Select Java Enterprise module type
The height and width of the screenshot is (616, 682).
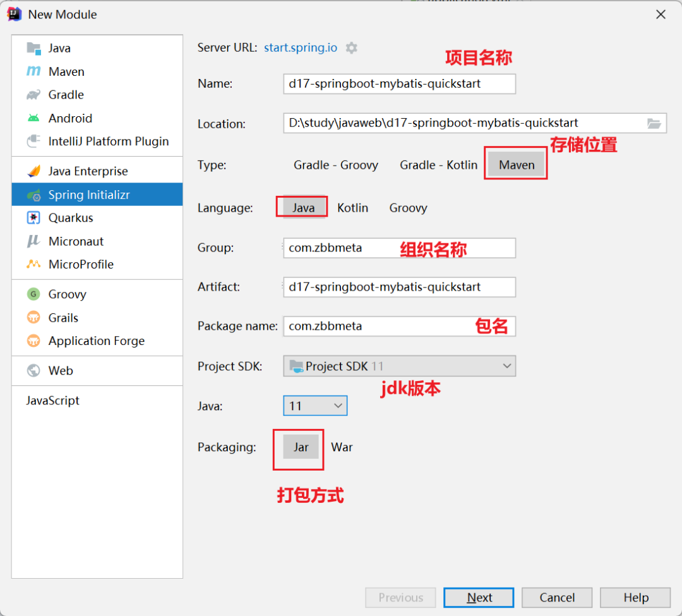pyautogui.click(x=97, y=171)
